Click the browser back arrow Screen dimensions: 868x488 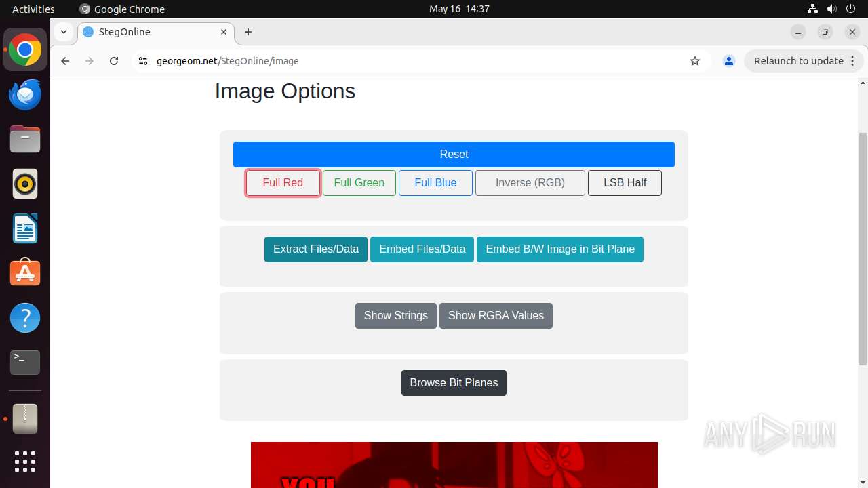click(x=65, y=61)
